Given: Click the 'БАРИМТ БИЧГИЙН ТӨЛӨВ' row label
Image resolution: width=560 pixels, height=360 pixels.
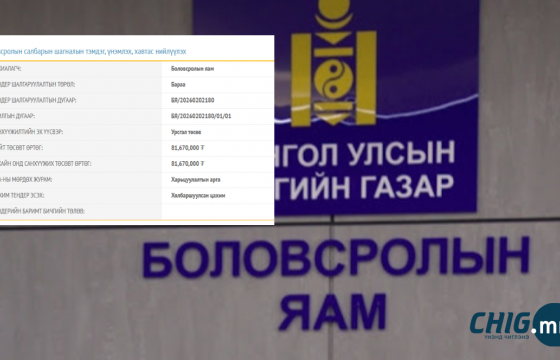Looking at the screenshot, I should coord(42,211).
